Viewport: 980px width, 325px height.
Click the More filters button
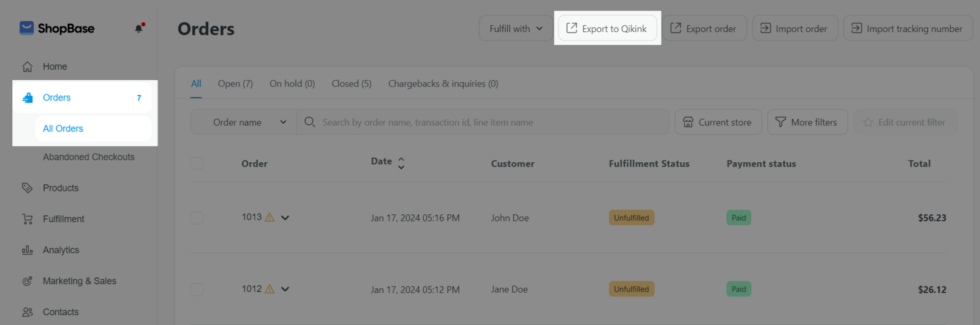pyautogui.click(x=807, y=122)
